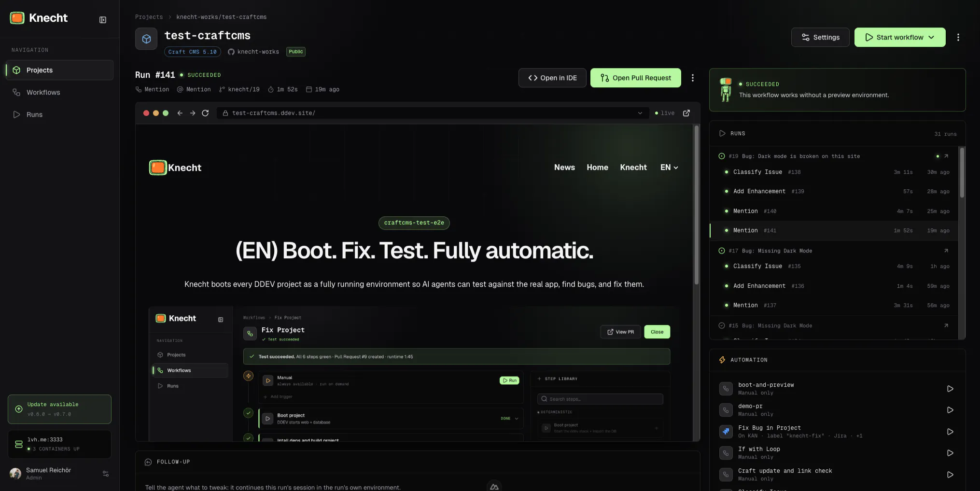Screen dimensions: 980x491
Task: Click View PR in the preview screenshot
Action: pos(621,332)
